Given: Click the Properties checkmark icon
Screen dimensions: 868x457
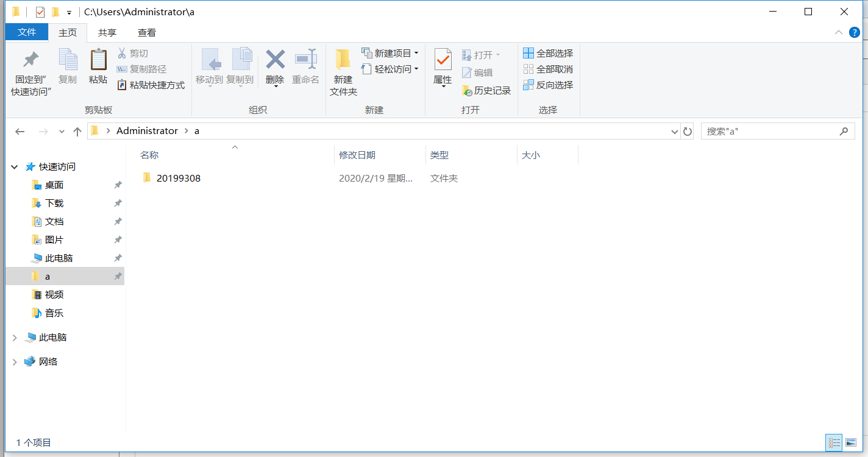Looking at the screenshot, I should pos(443,60).
